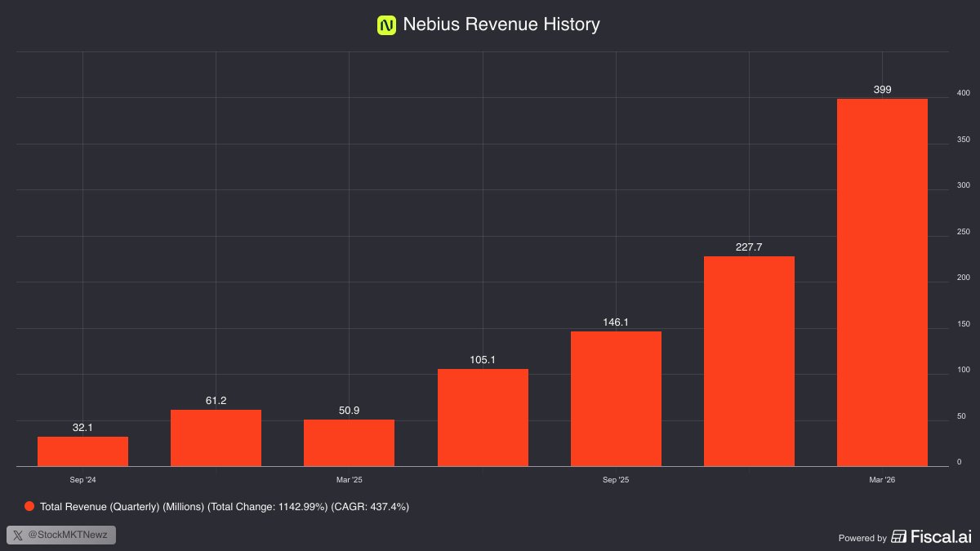Viewport: 980px width, 551px height.
Task: Click the 399 value label
Action: (882, 89)
